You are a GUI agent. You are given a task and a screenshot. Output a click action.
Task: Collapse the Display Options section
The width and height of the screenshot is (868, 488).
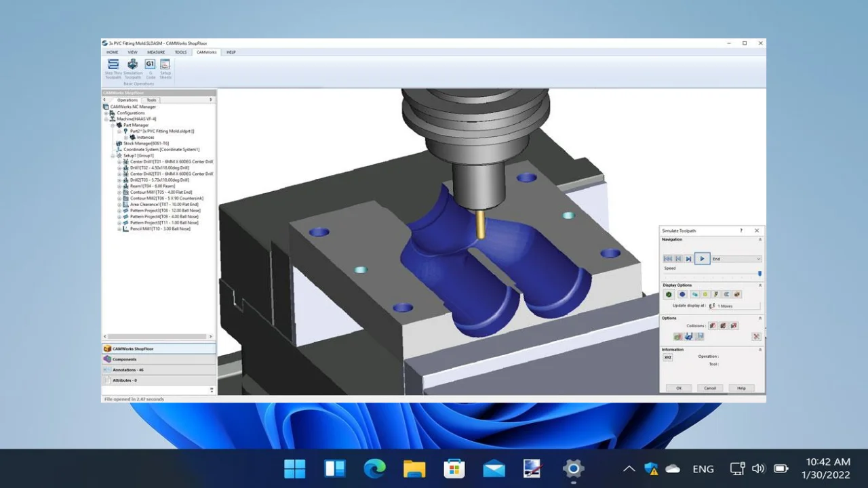(x=759, y=285)
